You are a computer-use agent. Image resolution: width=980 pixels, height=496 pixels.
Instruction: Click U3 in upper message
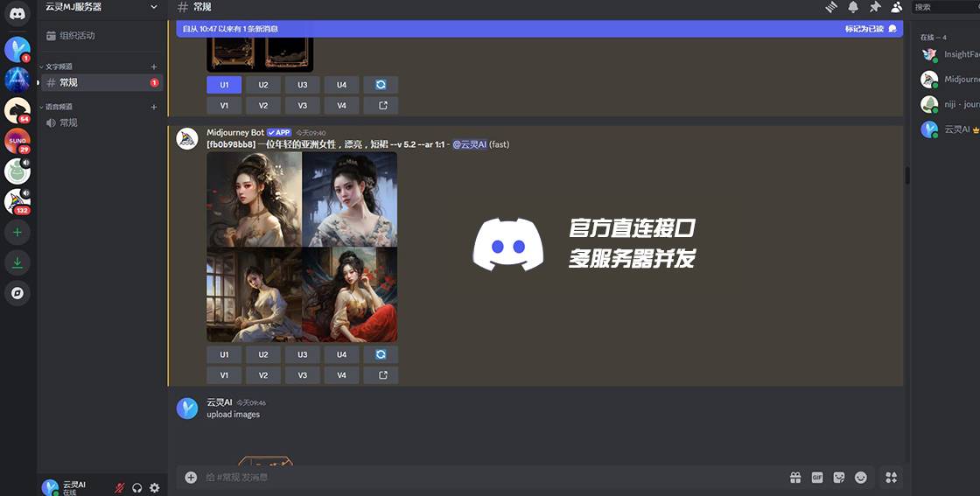[x=303, y=85]
